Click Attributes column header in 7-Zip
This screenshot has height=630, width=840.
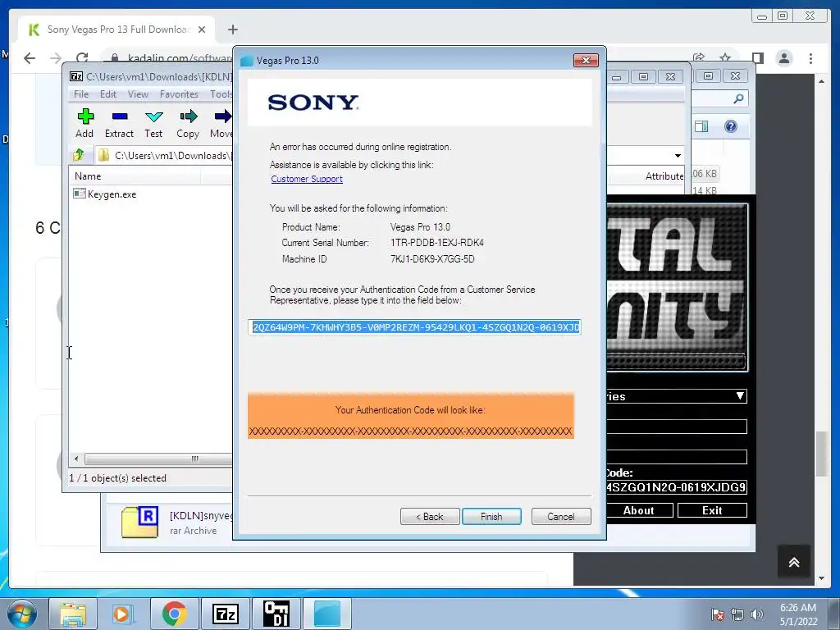point(664,176)
